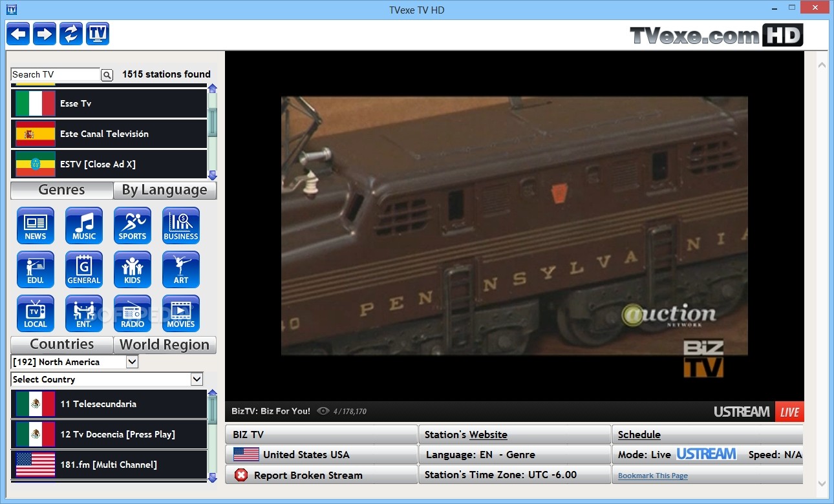834x504 pixels.
Task: Click bottom station list scroll down arrow
Action: 212,478
